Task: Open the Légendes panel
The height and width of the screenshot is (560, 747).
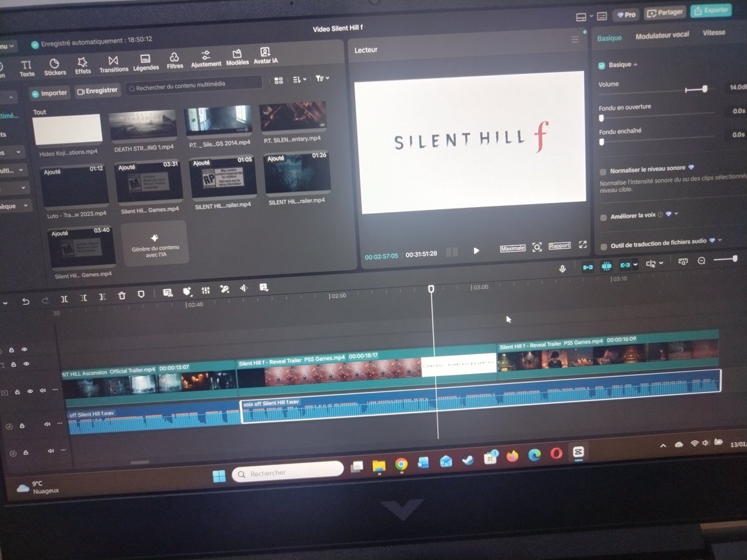Action: [146, 63]
